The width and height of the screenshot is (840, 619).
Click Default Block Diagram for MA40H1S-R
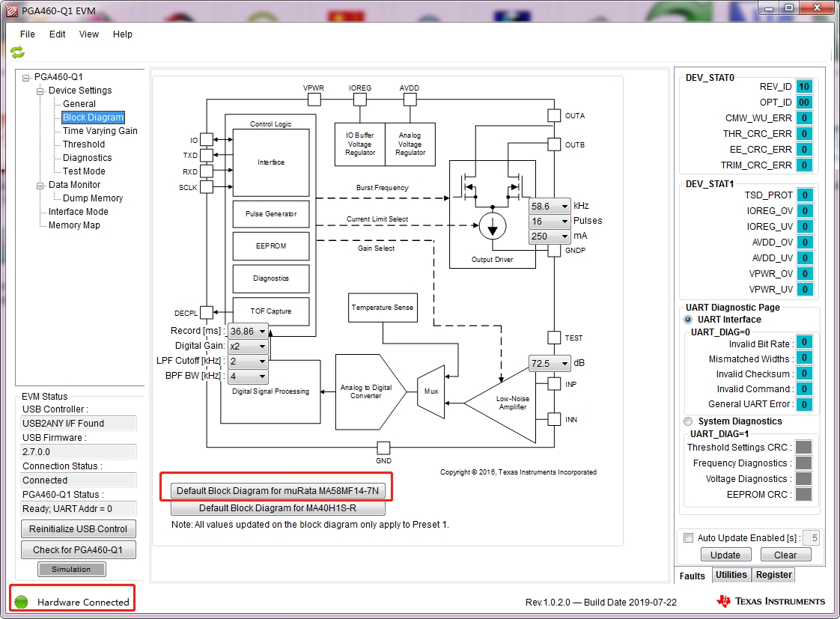click(x=278, y=507)
